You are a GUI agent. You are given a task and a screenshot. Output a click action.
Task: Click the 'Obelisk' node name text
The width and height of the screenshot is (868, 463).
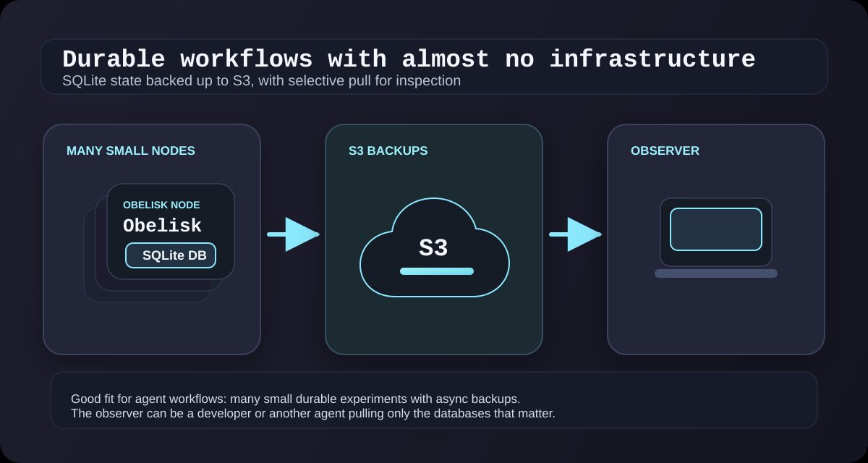162,226
